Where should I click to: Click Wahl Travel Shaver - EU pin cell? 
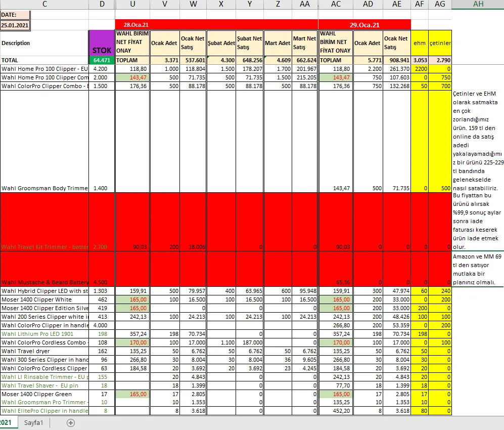click(x=44, y=385)
